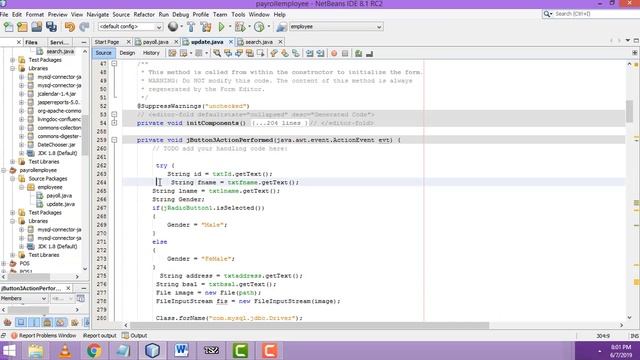Image resolution: width=640 pixels, height=360 pixels.
Task: Switch to the payoll.java tab
Action: [x=156, y=42]
